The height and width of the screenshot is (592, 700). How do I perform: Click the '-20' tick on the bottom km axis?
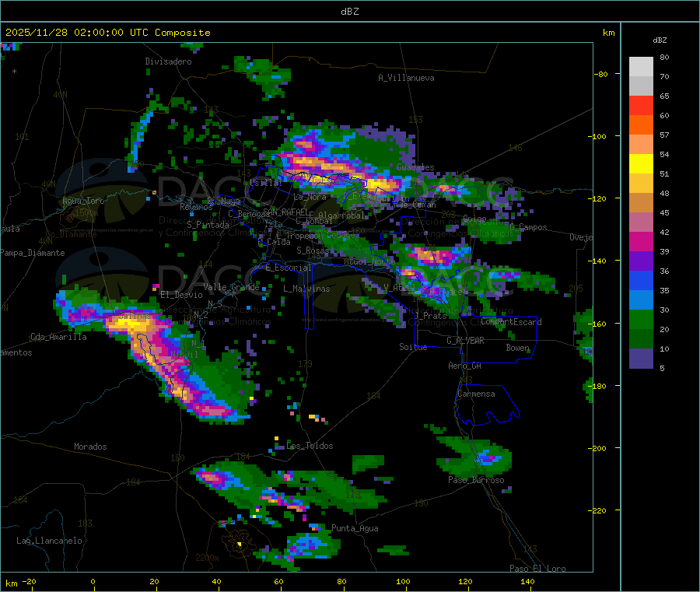pos(29,581)
